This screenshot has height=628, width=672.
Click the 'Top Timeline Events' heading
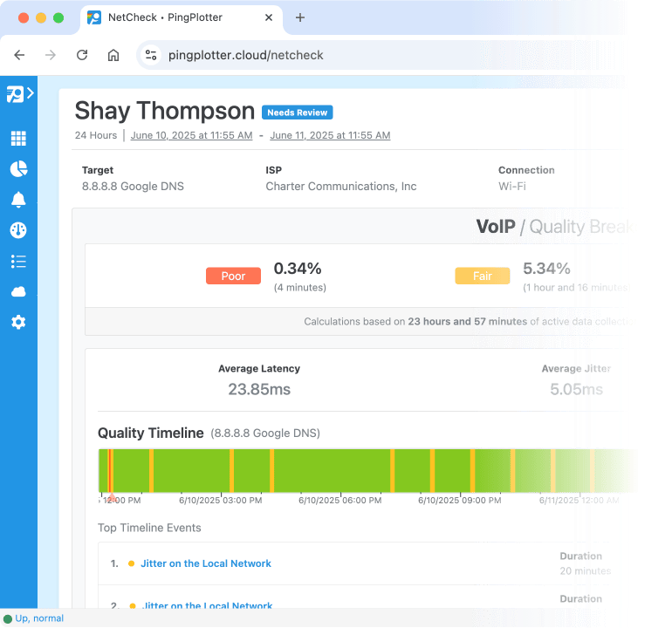point(149,528)
